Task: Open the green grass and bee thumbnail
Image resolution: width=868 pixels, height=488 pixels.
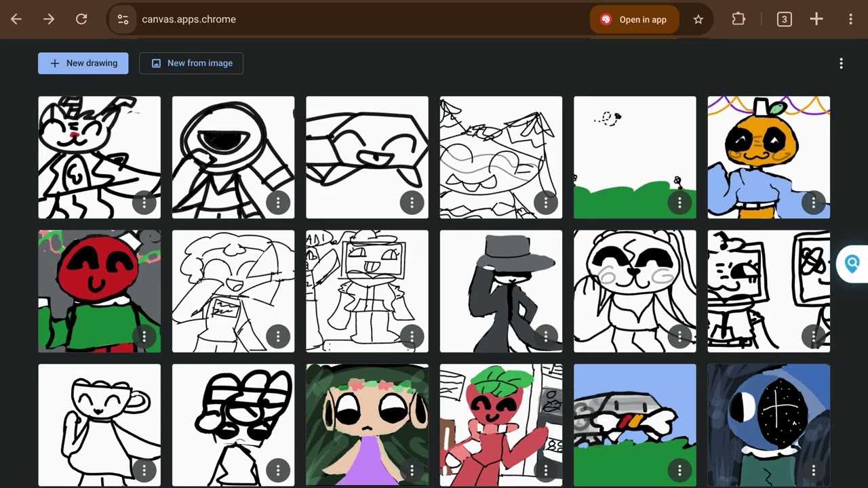Action: [635, 157]
